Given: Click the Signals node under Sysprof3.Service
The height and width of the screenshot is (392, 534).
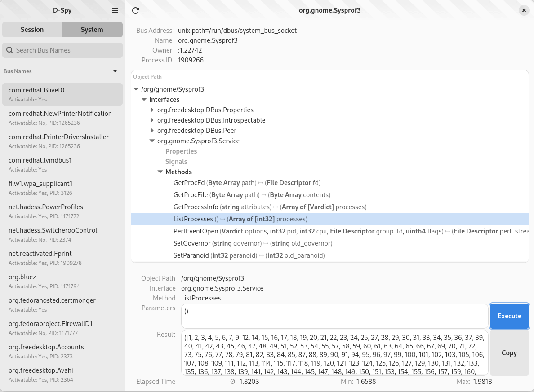Looking at the screenshot, I should point(176,162).
